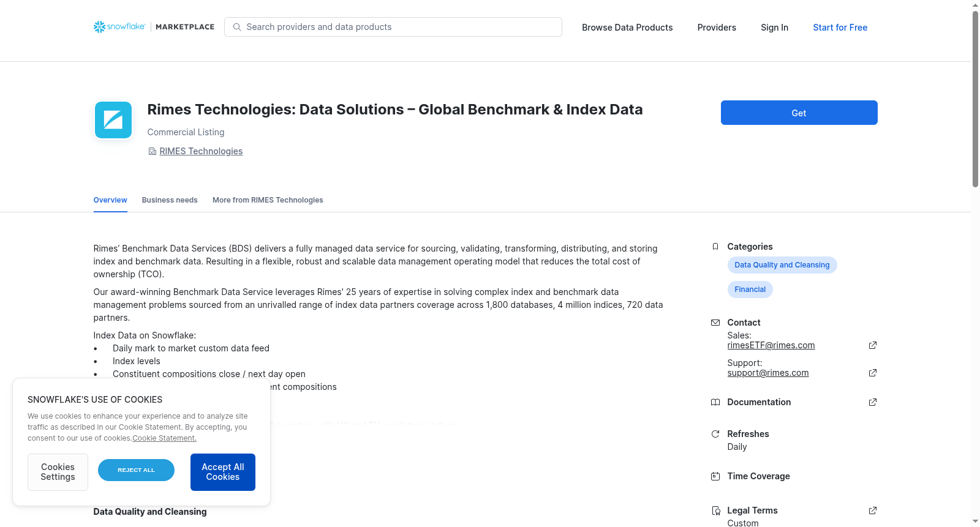Open Legal Terms external link icon

pos(873,510)
